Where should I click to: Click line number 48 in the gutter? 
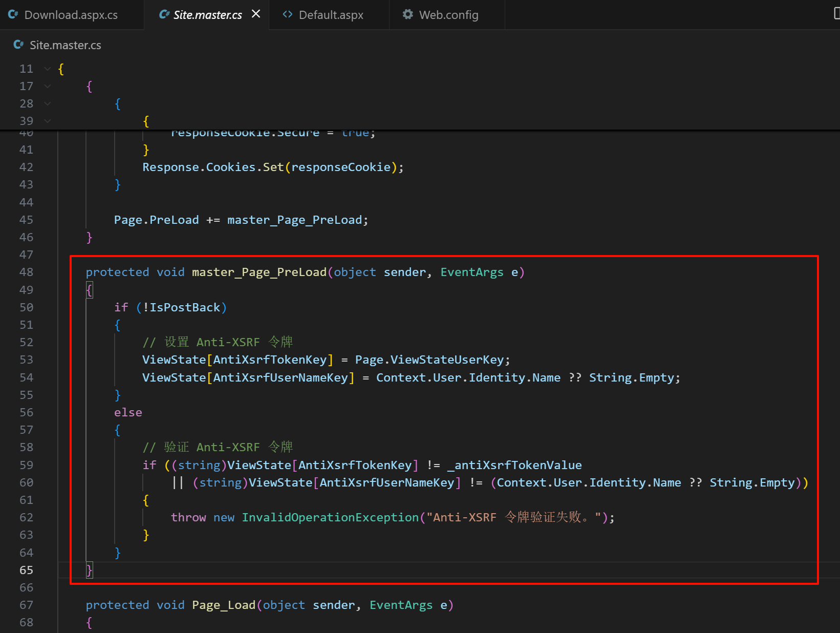pos(26,272)
